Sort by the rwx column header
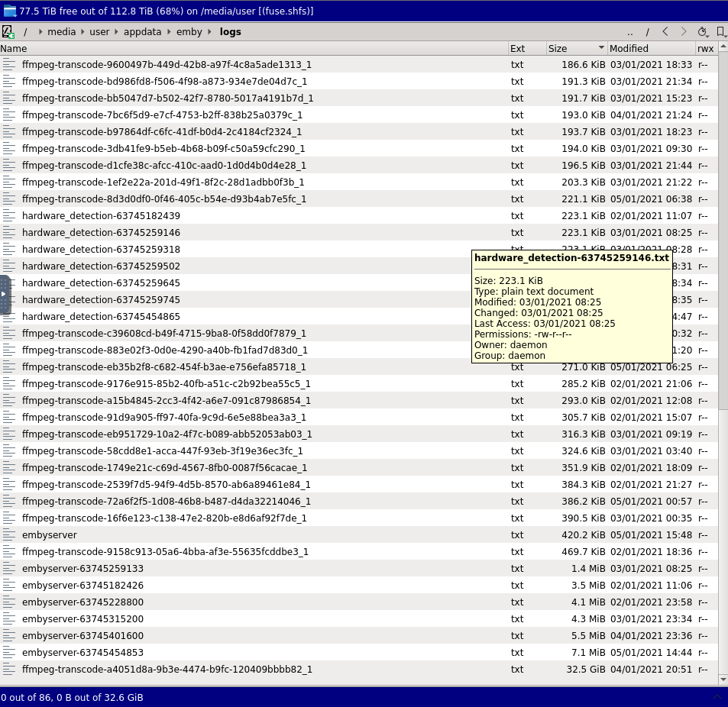The height and width of the screenshot is (707, 728). coord(706,48)
